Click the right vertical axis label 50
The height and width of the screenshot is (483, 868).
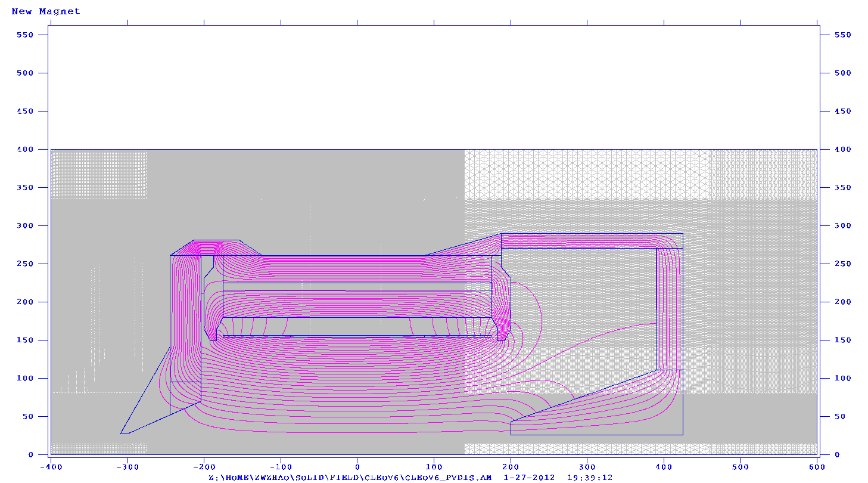[839, 416]
